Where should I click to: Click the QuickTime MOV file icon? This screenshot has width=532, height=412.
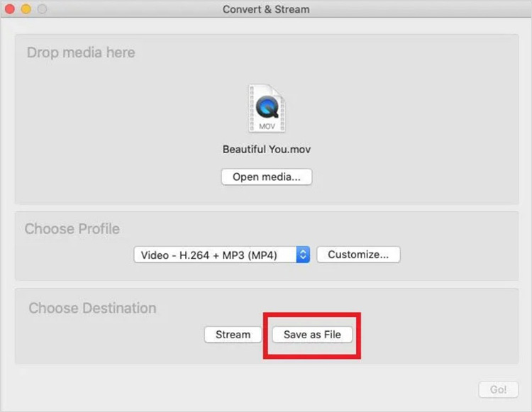267,108
